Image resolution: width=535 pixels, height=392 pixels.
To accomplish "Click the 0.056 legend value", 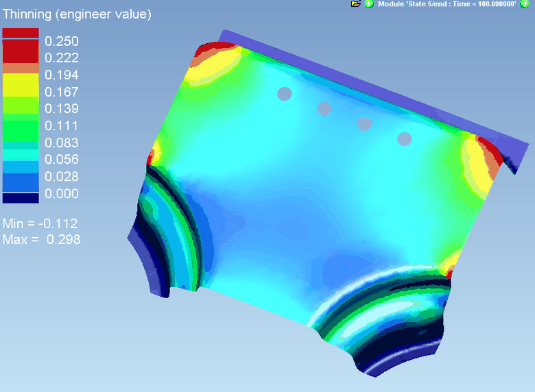I will point(62,159).
